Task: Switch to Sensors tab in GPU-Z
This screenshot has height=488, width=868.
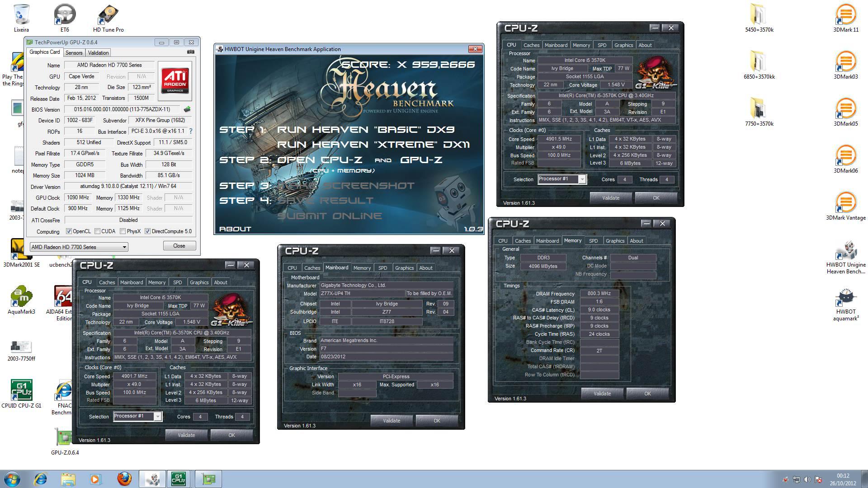Action: [74, 53]
